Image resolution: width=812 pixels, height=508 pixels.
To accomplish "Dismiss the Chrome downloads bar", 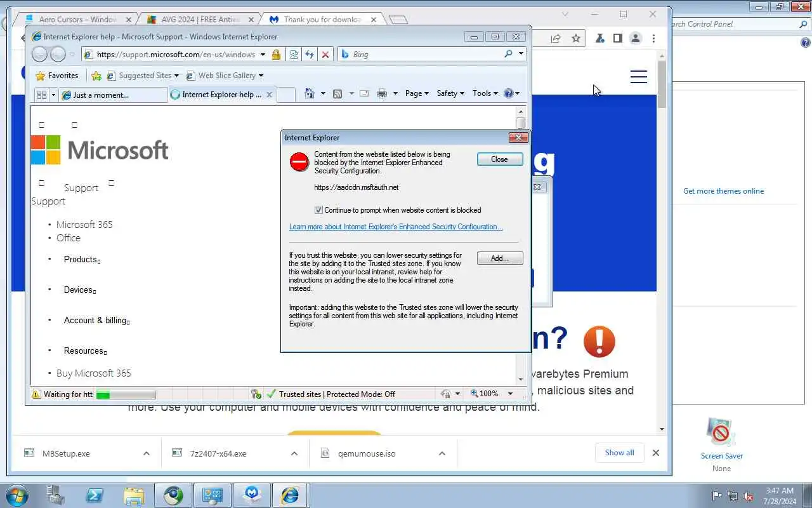I will (x=656, y=453).
